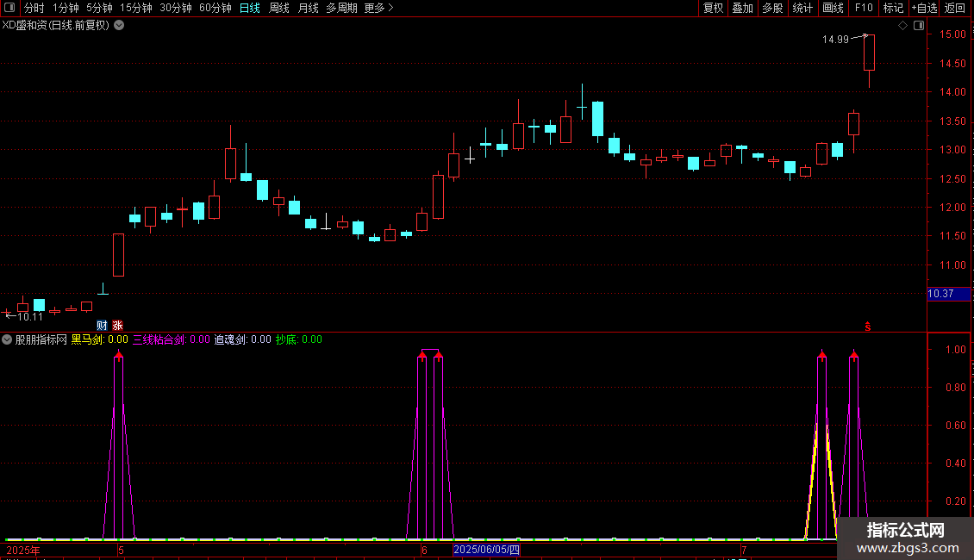The width and height of the screenshot is (974, 560).
Task: Click the month 5 marker on the time axis
Action: 122,550
